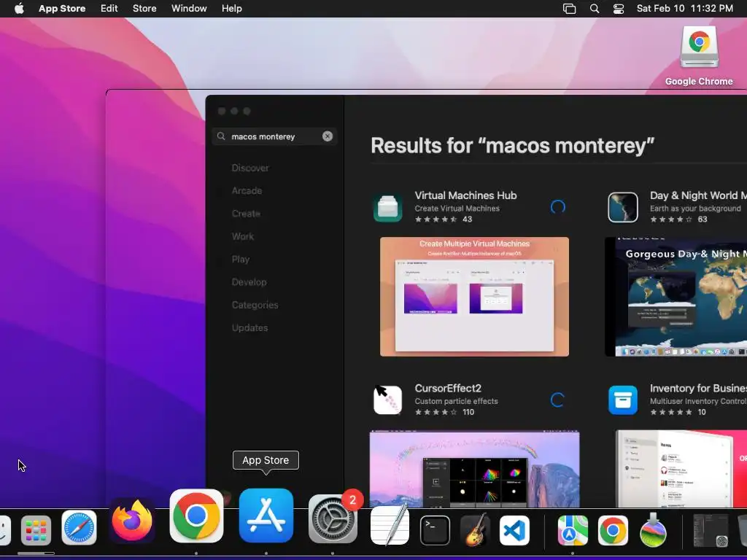Clear the macos monterey search field

[328, 136]
